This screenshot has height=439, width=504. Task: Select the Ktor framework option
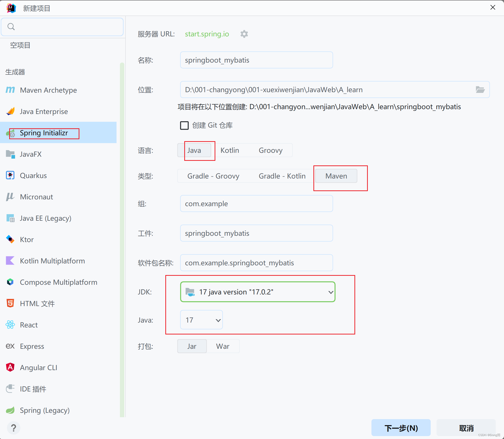pyautogui.click(x=26, y=239)
